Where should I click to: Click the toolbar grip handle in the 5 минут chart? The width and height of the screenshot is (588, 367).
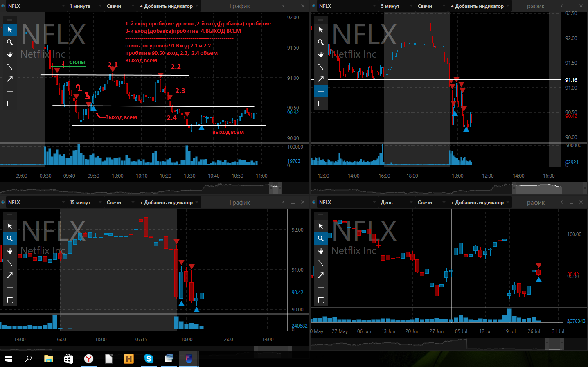321,19
